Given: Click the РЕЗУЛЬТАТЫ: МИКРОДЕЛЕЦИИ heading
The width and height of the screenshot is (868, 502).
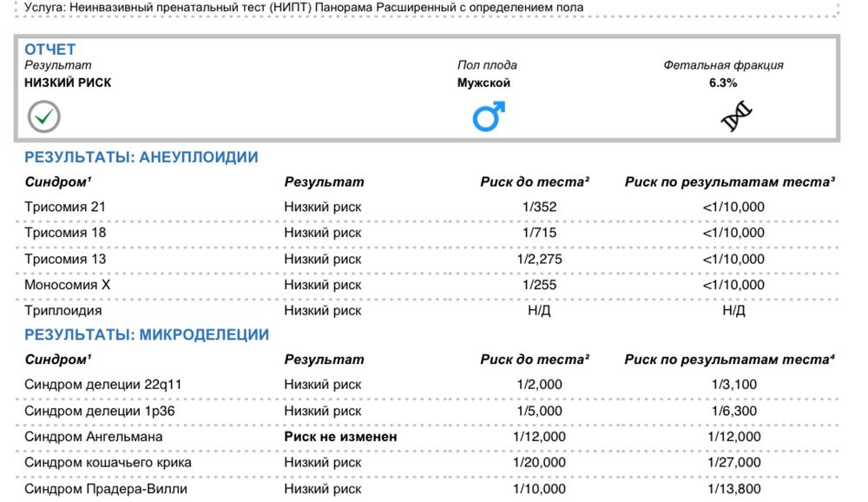Looking at the screenshot, I should pyautogui.click(x=147, y=334).
